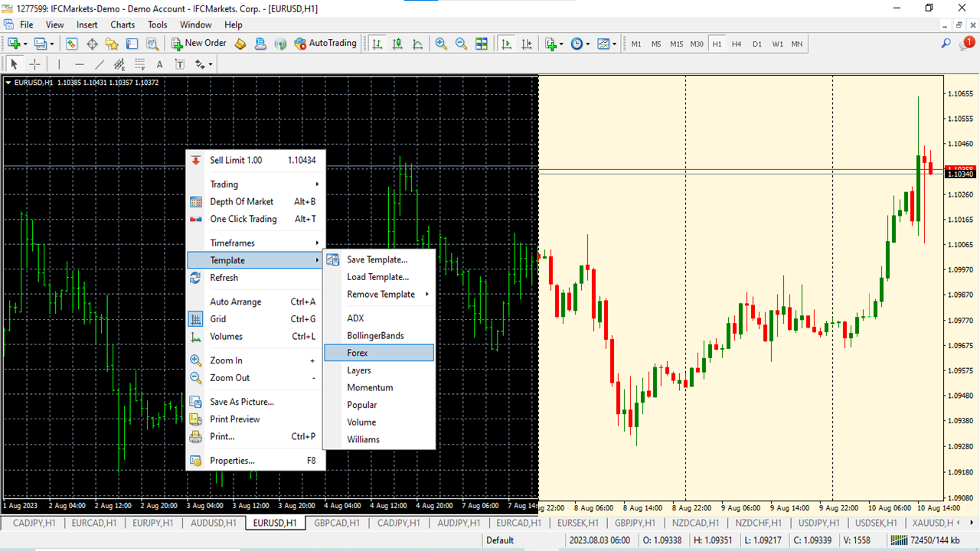
Task: Select the horizontal line drawing tool
Action: click(x=80, y=64)
